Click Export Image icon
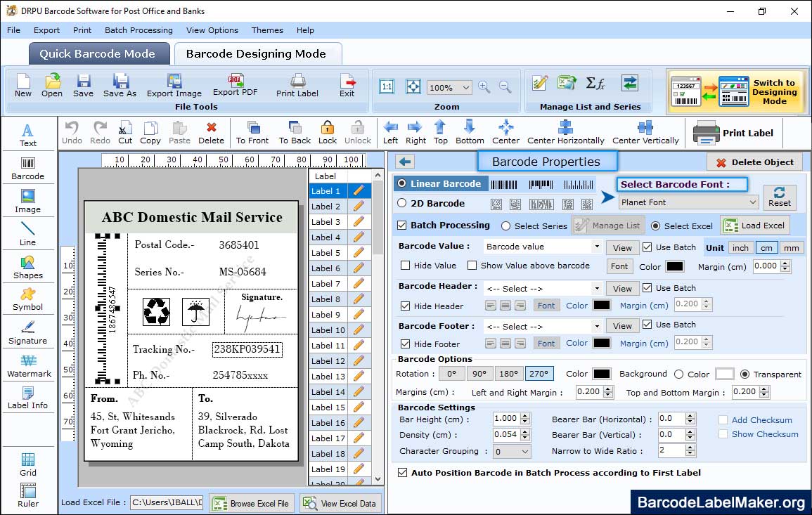This screenshot has width=812, height=515. [174, 86]
